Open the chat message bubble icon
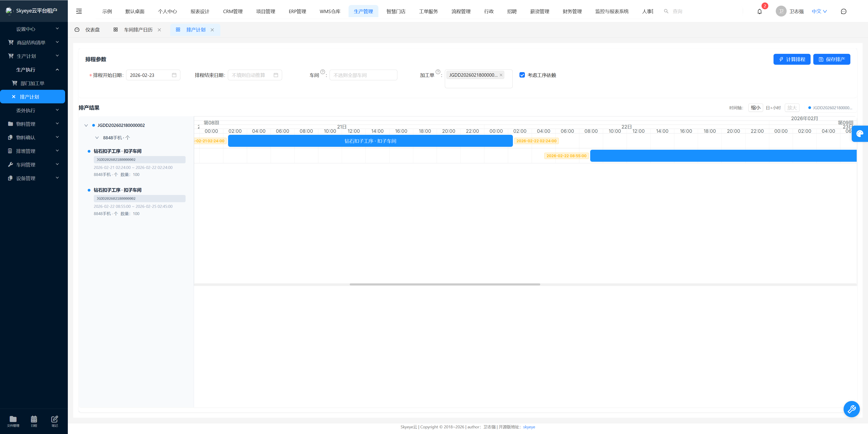 (843, 12)
